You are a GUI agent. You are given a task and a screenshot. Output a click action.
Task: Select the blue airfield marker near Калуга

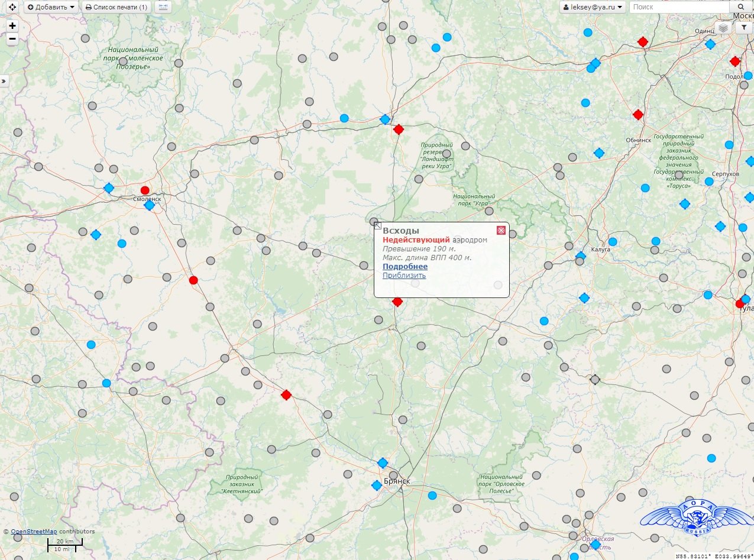pos(581,256)
